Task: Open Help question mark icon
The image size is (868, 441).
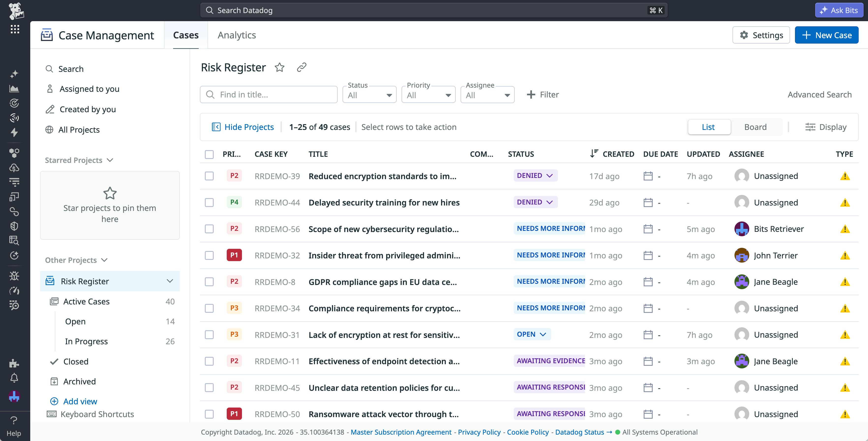Action: pos(14,420)
